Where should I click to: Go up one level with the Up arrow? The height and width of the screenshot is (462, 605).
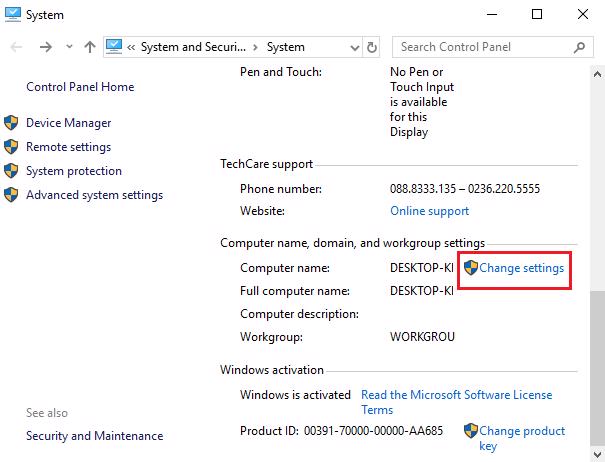(90, 47)
